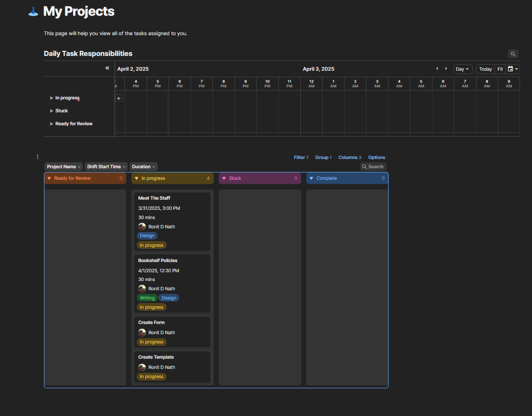Viewport: 532px width, 416px height.
Task: Collapse the Stuck board column
Action: tap(224, 178)
